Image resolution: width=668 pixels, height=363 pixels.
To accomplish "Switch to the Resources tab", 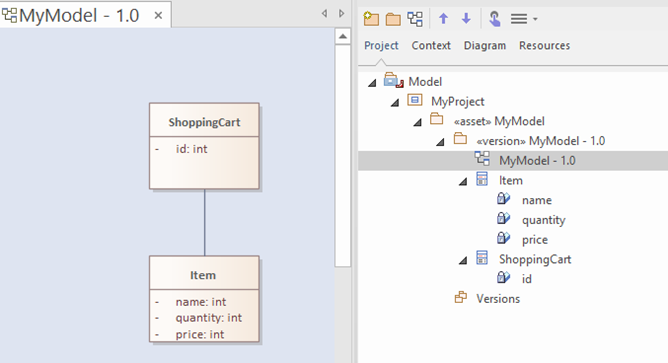I will (x=544, y=46).
